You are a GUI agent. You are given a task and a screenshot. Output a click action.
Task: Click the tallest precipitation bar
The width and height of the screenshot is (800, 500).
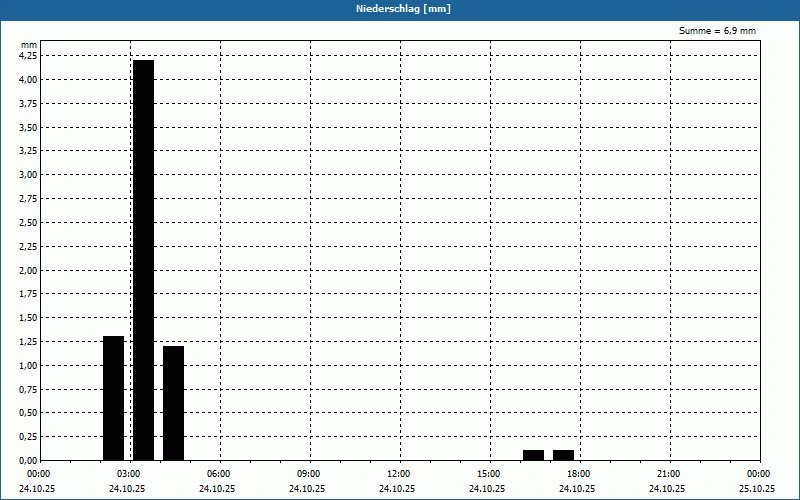coord(143,260)
